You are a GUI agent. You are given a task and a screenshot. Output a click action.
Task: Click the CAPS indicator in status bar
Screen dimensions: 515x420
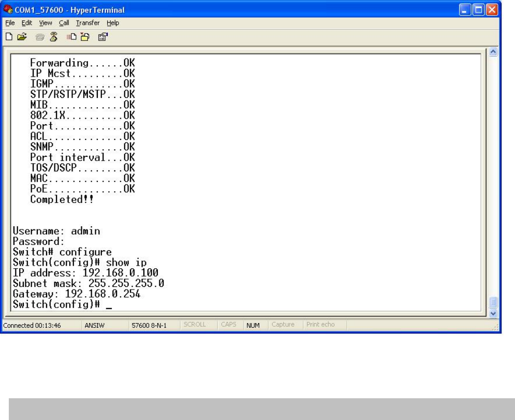coord(229,324)
